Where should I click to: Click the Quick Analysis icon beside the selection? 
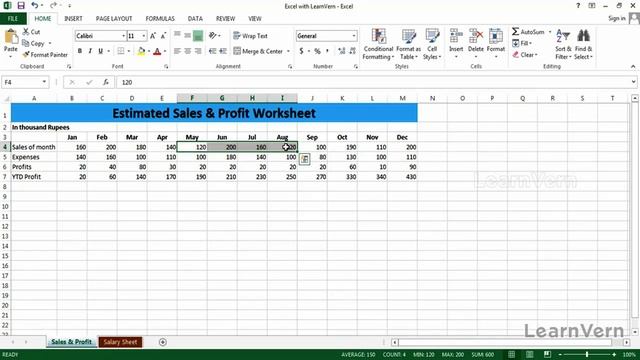(304, 159)
